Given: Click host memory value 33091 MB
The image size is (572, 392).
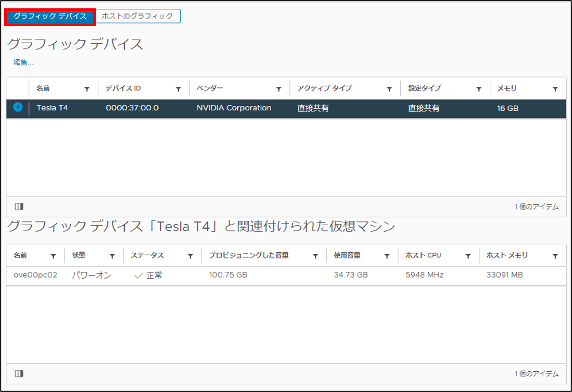Looking at the screenshot, I should coord(504,275).
